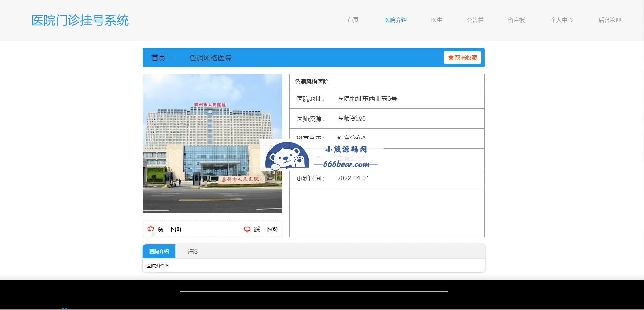Click the thumbs-up like icon
Image resolution: width=644 pixels, height=310 pixels.
click(x=150, y=229)
